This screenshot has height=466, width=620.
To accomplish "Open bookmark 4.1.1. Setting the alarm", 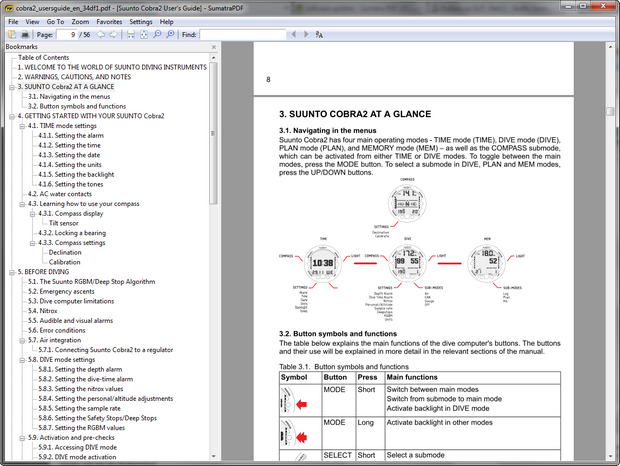I will pos(71,136).
